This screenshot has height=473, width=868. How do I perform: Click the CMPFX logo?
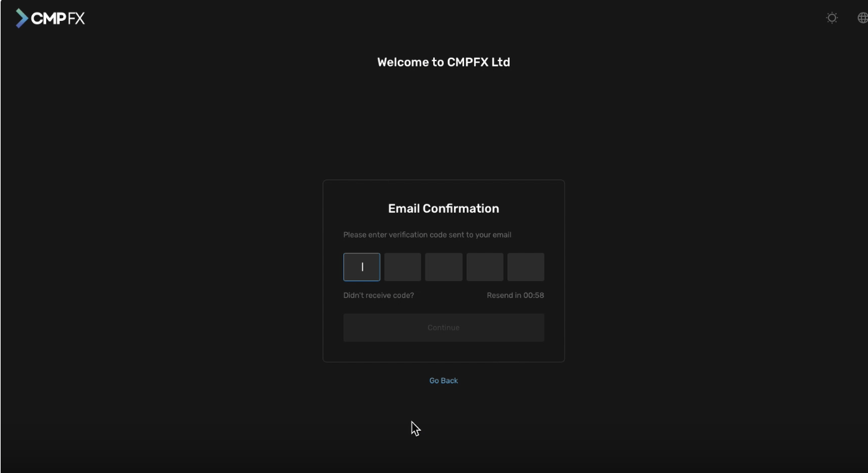50,18
